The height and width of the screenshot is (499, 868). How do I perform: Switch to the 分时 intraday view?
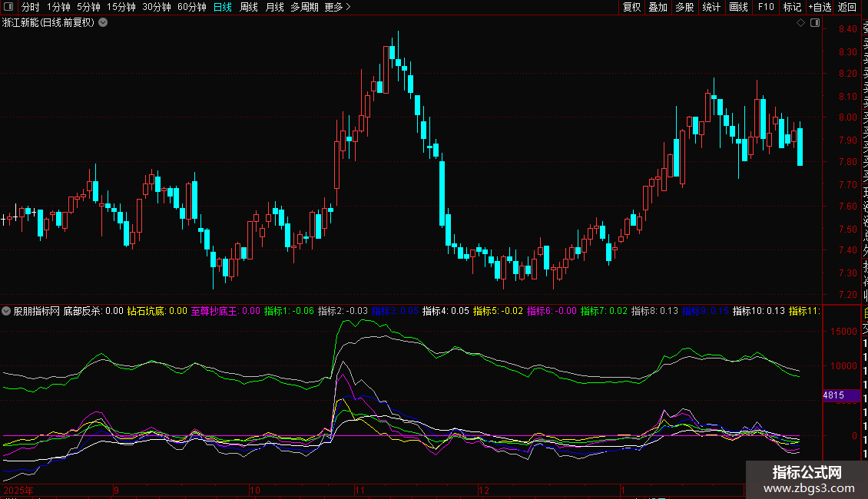(x=30, y=8)
